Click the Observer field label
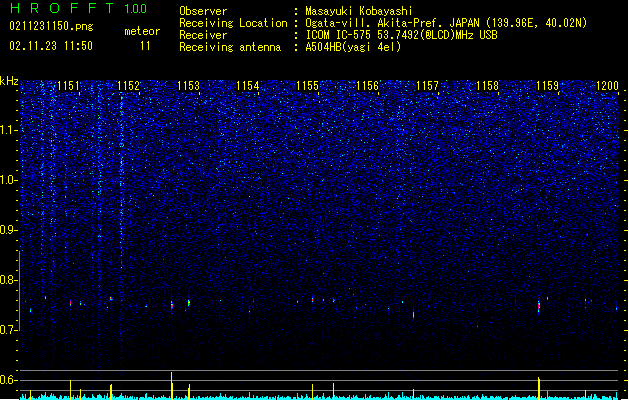This screenshot has height=400, width=629. (x=203, y=11)
